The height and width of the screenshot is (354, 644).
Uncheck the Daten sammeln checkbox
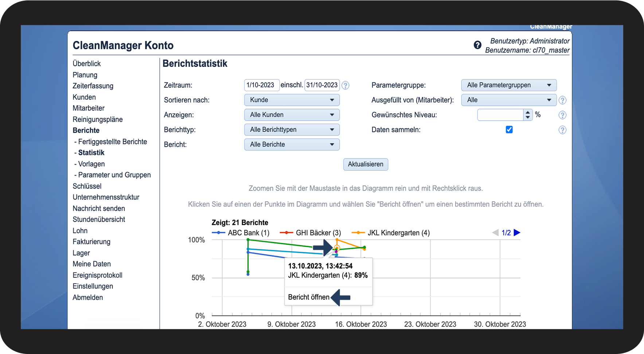pyautogui.click(x=509, y=130)
